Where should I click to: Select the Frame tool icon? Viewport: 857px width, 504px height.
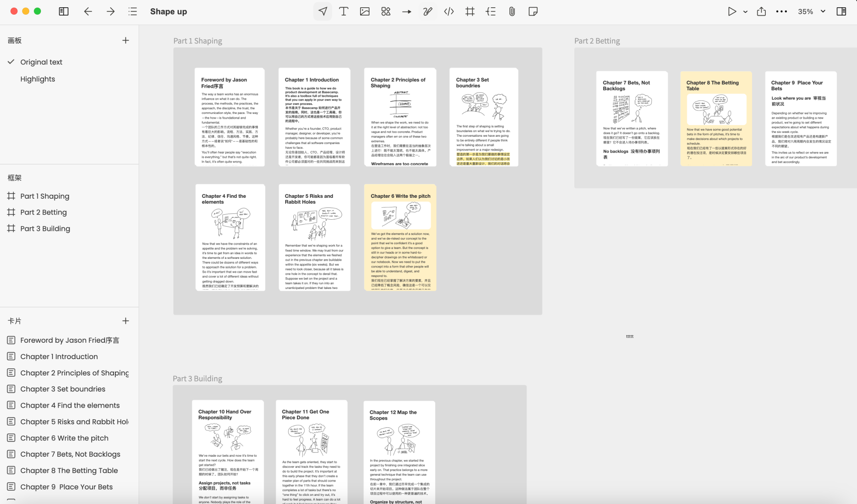(x=470, y=12)
